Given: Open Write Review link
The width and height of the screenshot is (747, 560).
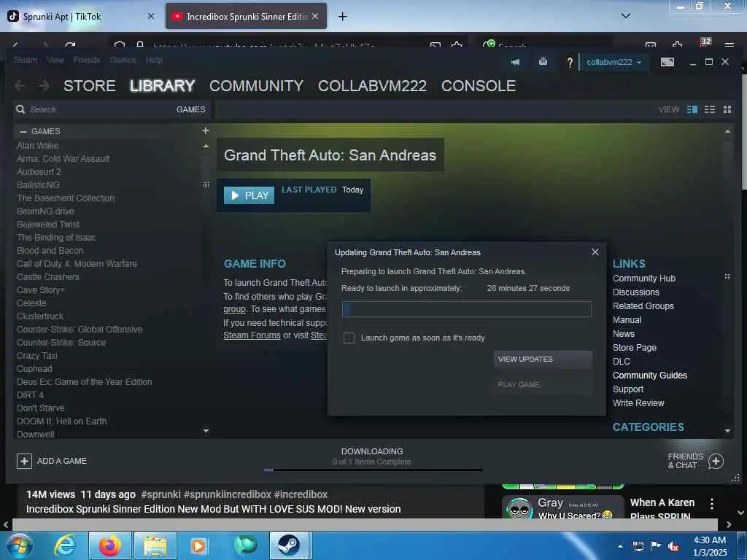Looking at the screenshot, I should (638, 402).
